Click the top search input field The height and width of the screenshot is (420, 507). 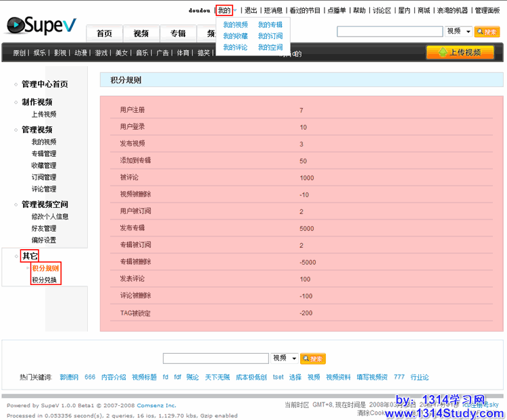tap(390, 32)
